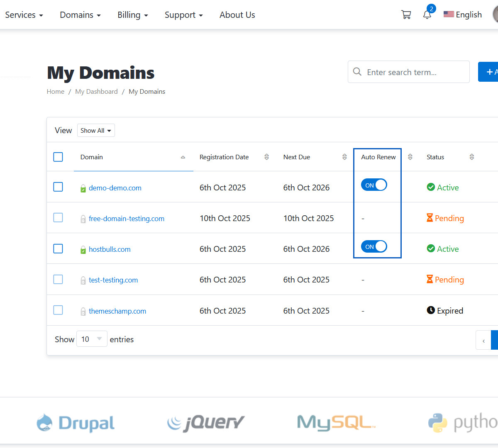
Task: Open the Show All view dropdown
Action: (x=96, y=131)
